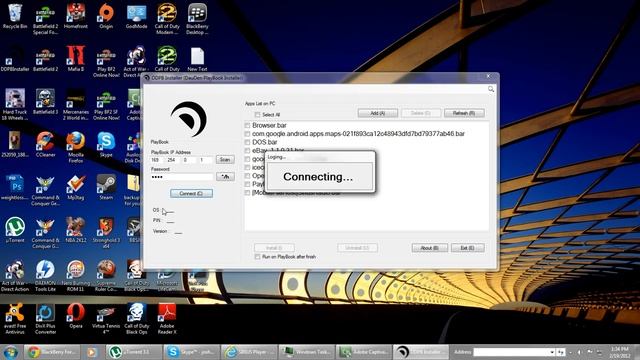
Task: Tick the checkbox for the Ope... row
Action: click(247, 176)
